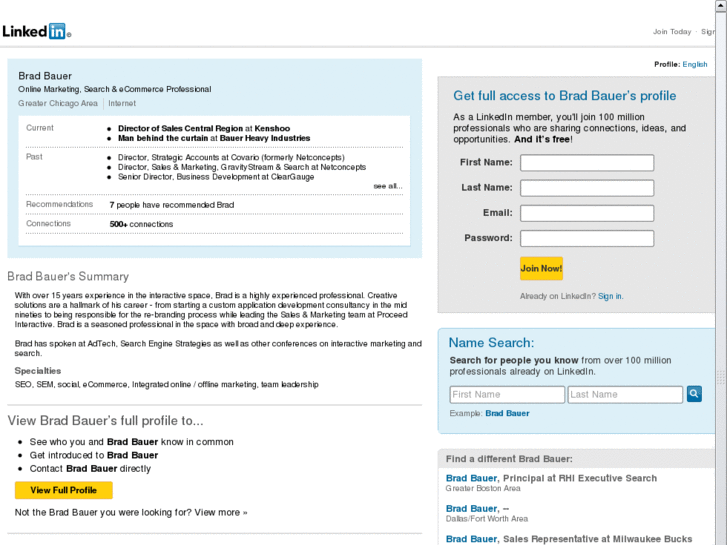Click the Last Name search box
The width and height of the screenshot is (727, 545).
625,394
